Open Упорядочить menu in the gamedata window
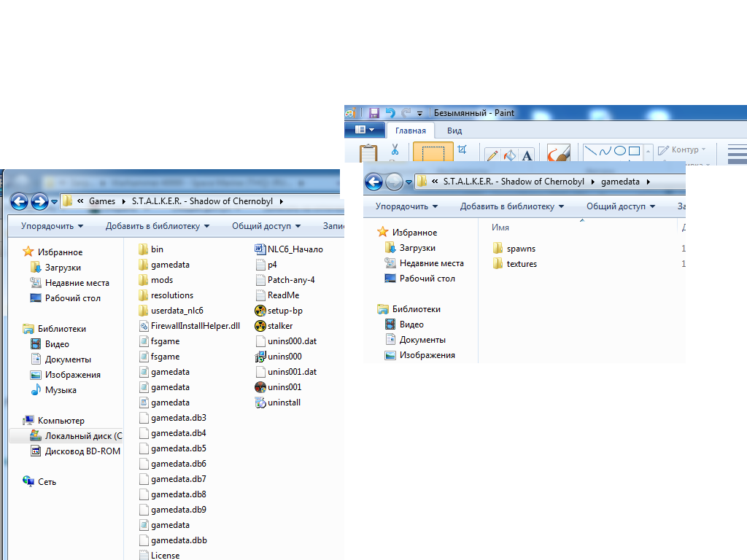Viewport: 747px width, 560px height. [406, 206]
